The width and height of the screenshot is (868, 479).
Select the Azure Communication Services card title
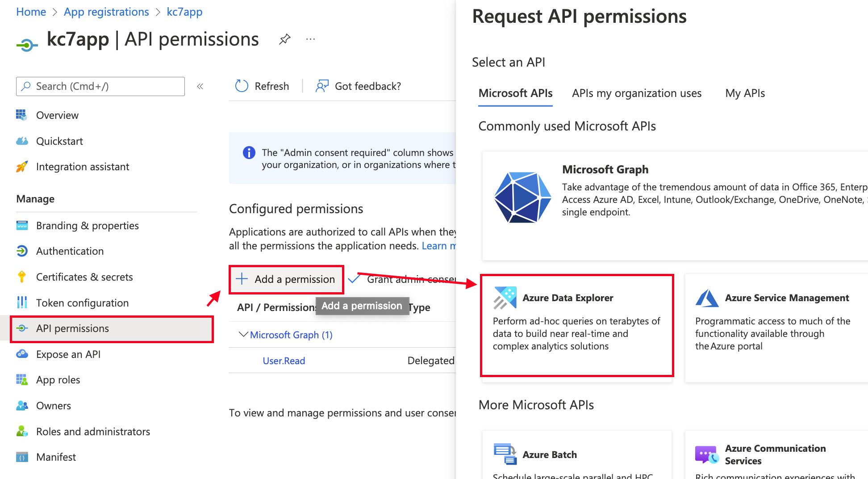click(775, 454)
